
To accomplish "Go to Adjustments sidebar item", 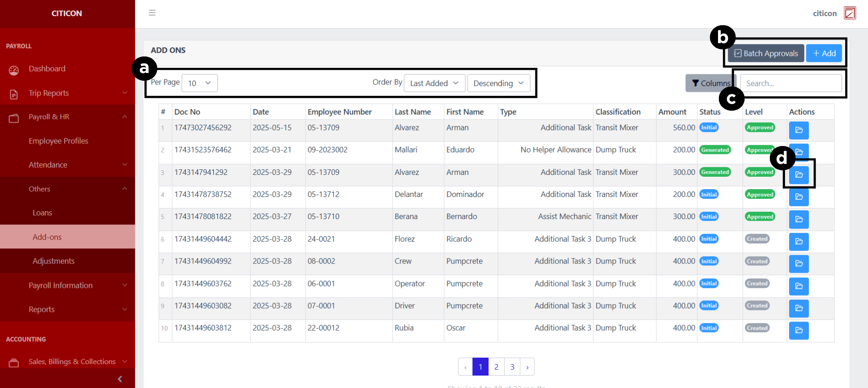I will pos(53,261).
